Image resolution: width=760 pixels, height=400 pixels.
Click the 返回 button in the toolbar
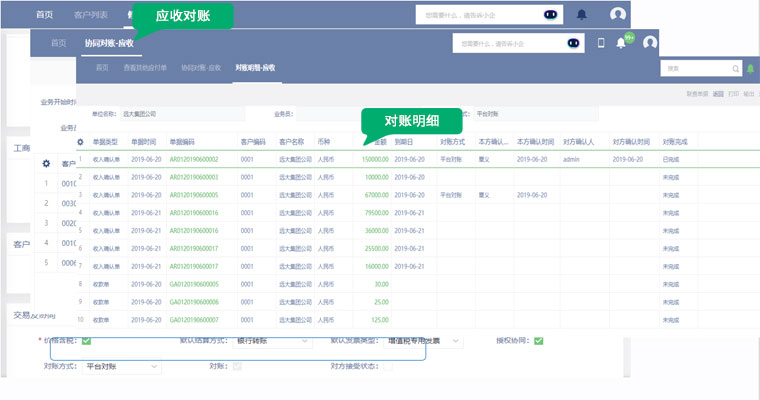click(x=718, y=93)
